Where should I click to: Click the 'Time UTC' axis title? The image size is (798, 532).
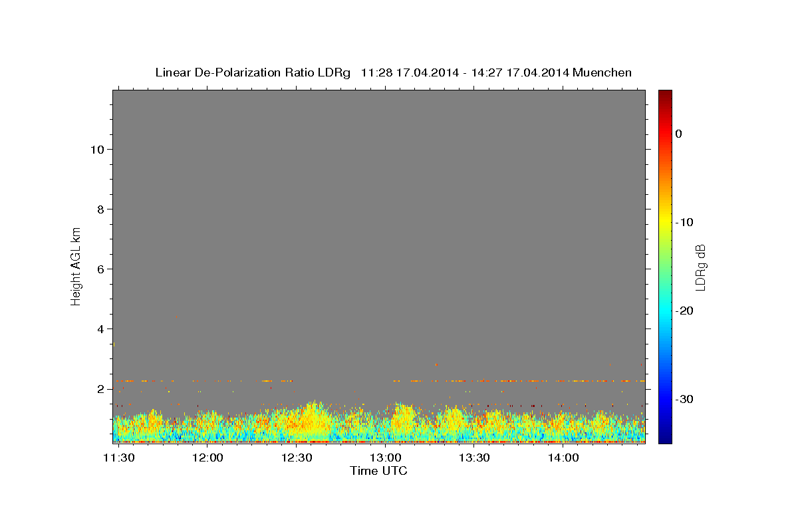tap(378, 471)
